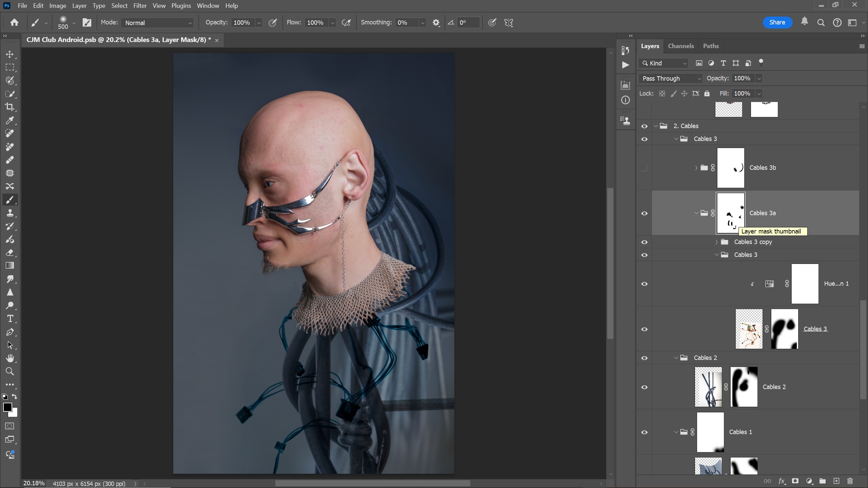868x488 pixels.
Task: Click the Share button
Action: click(x=777, y=22)
